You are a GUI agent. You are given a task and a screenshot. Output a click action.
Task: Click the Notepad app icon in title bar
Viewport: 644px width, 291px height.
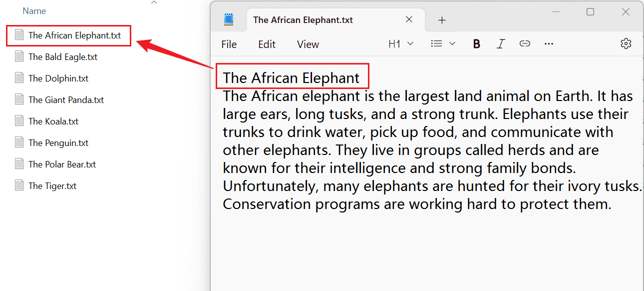pos(229,19)
